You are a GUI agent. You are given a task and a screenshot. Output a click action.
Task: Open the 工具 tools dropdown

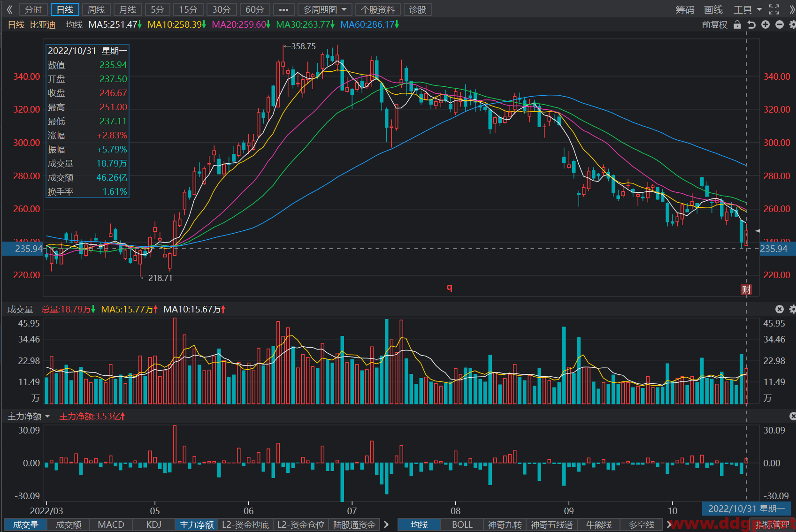coord(748,9)
